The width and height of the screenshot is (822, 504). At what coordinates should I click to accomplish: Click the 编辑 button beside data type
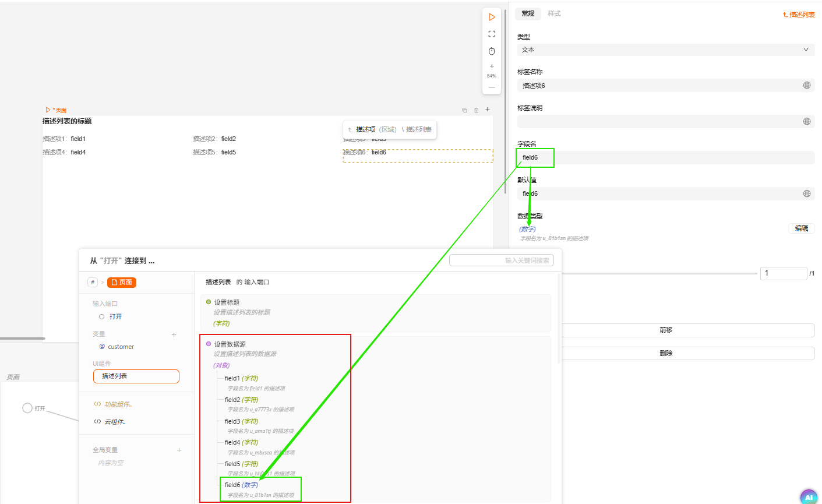click(801, 228)
